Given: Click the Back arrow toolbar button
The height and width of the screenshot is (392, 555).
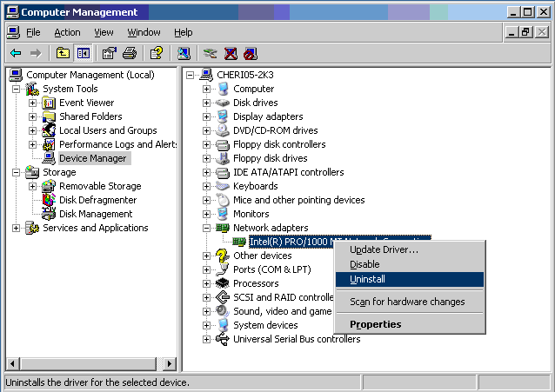Looking at the screenshot, I should coord(16,53).
